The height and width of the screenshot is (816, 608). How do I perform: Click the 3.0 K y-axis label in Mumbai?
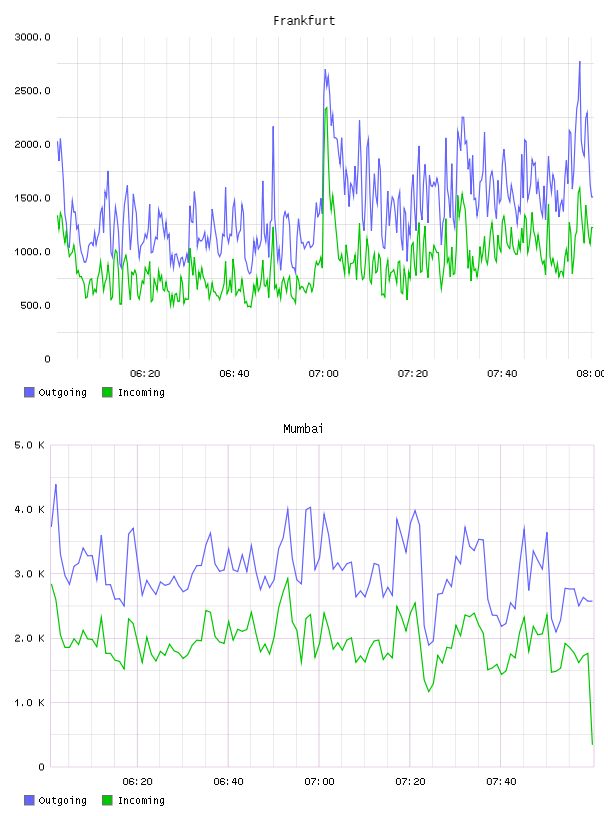29,574
